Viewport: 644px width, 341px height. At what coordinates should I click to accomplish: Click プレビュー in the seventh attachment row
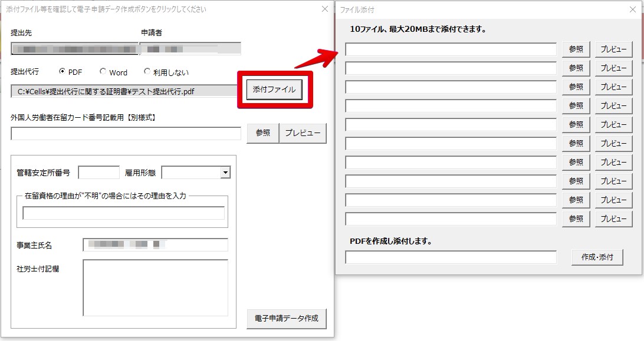pos(613,163)
